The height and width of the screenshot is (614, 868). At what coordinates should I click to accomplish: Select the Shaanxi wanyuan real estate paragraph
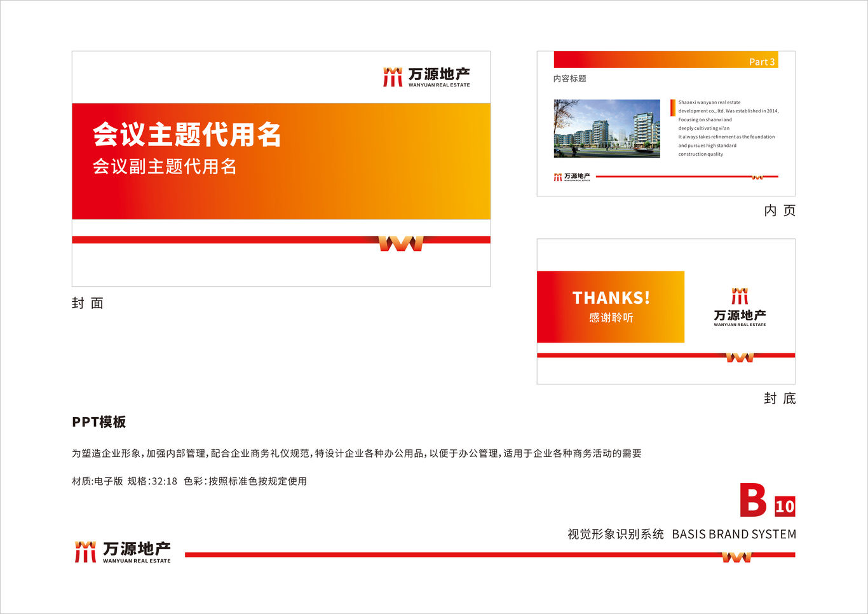728,128
